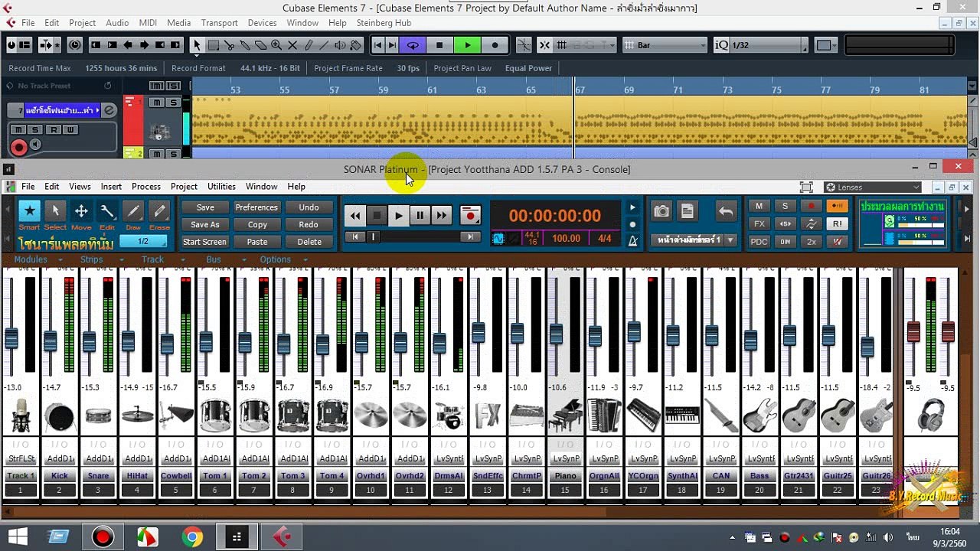Viewport: 980px width, 551px height.
Task: Toggle the DIM solo button
Action: (x=785, y=241)
